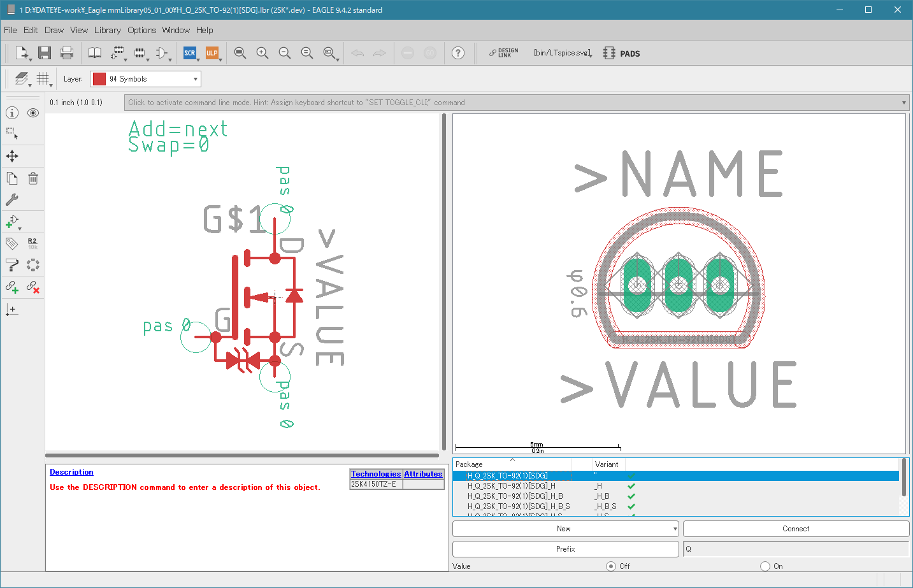Open the Grid settings icon
The width and height of the screenshot is (913, 588).
[x=43, y=78]
